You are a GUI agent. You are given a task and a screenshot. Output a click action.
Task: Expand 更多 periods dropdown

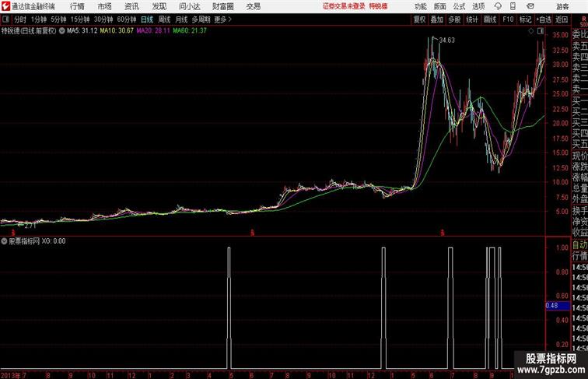222,19
